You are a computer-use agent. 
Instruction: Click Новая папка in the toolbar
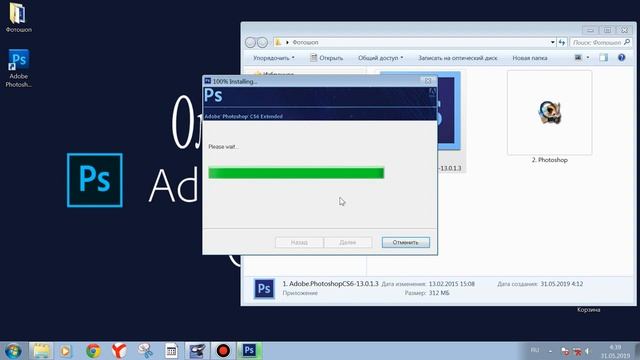pos(530,58)
